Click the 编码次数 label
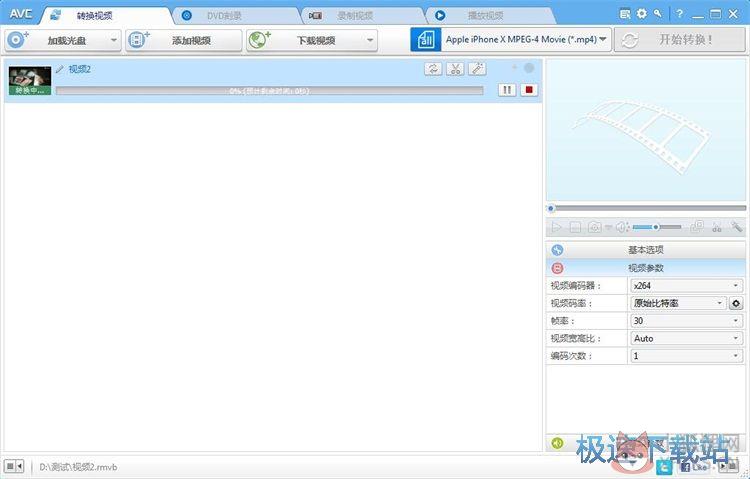Screen dimensions: 750x479 pyautogui.click(x=570, y=356)
